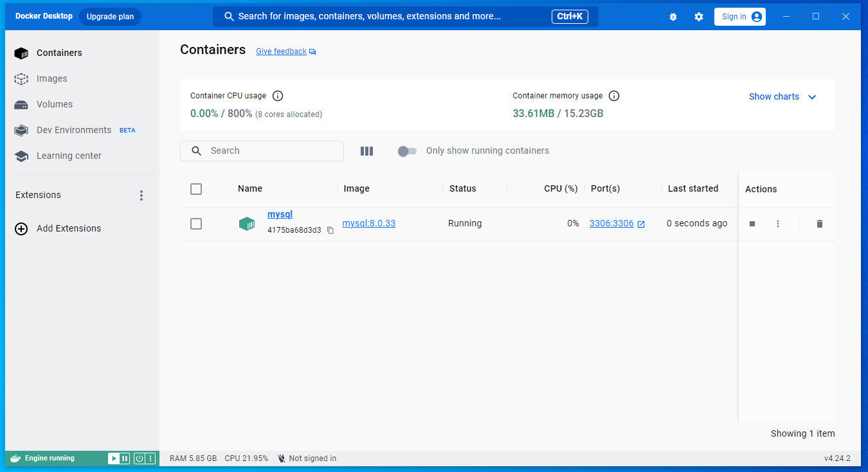This screenshot has height=472, width=868.
Task: Click info icon next to Container CPU usage
Action: 278,96
